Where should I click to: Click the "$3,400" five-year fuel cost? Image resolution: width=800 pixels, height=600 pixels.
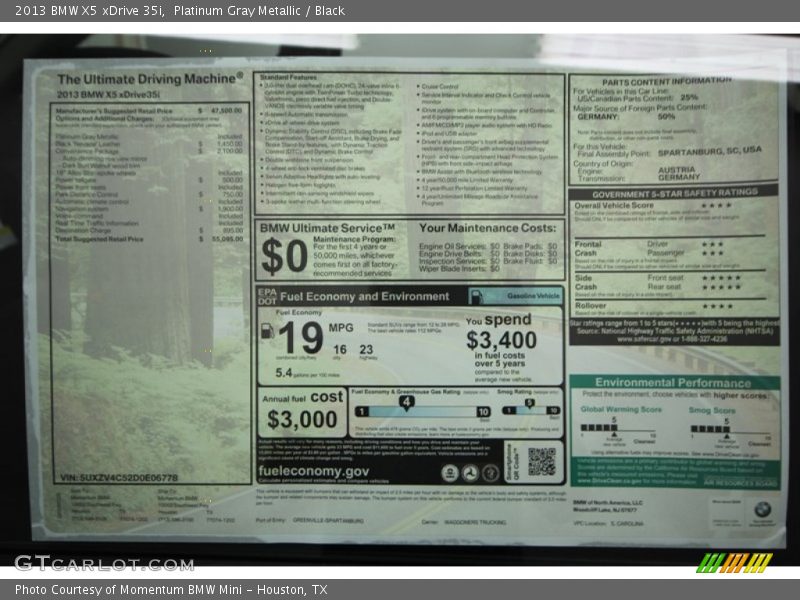[502, 340]
